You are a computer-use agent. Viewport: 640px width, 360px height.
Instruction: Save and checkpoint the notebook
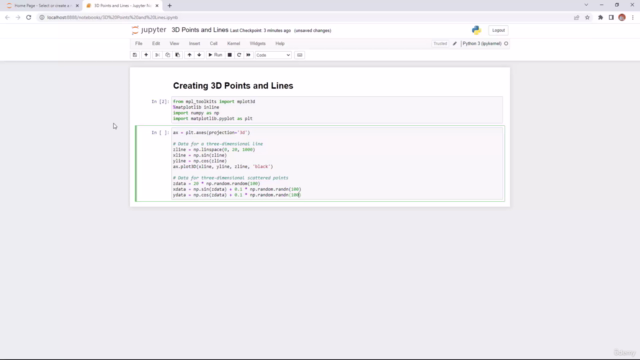(135, 55)
